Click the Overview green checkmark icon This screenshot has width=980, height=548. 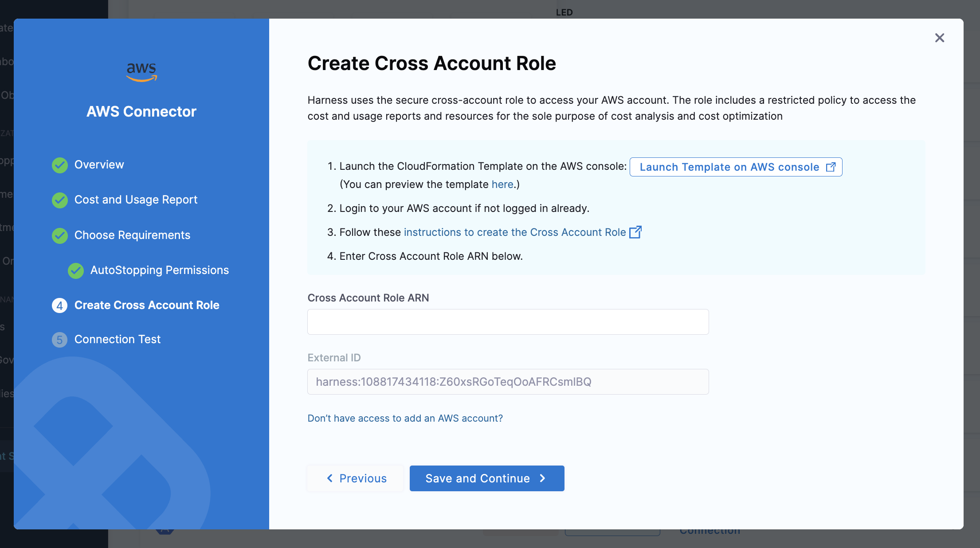60,165
